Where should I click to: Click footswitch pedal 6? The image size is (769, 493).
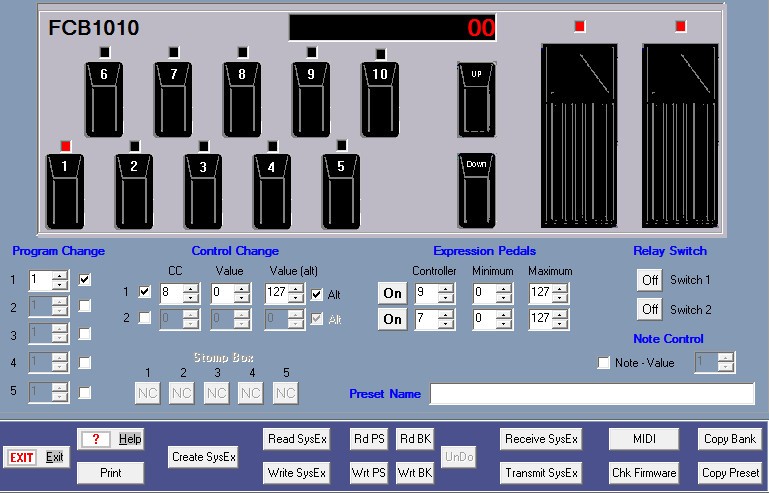pyautogui.click(x=104, y=99)
